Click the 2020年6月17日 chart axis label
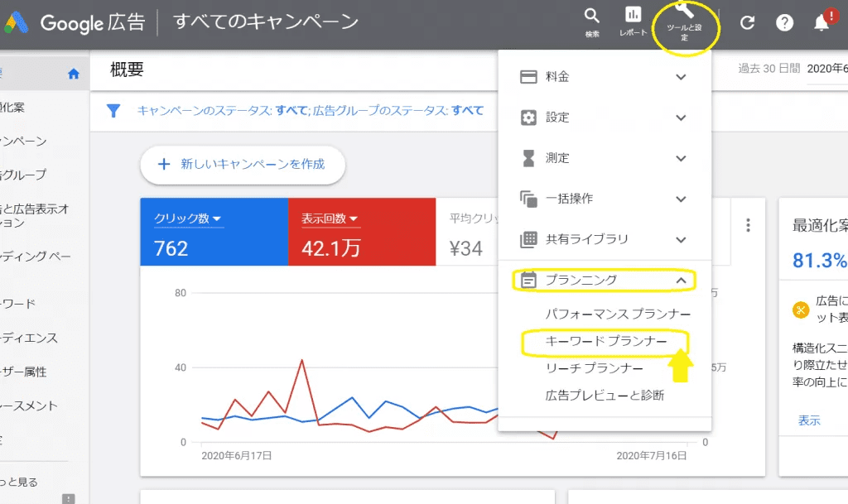 [236, 456]
